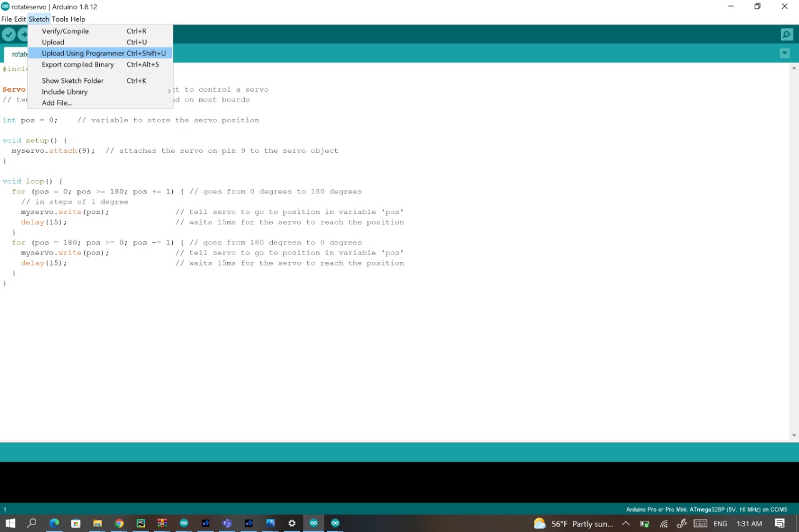Open the Serial Monitor magnifier icon
799x532 pixels.
(x=787, y=35)
